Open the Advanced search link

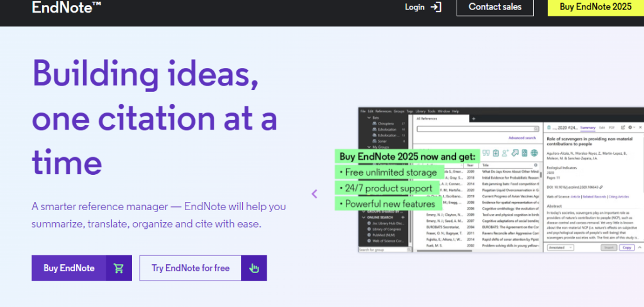(522, 138)
